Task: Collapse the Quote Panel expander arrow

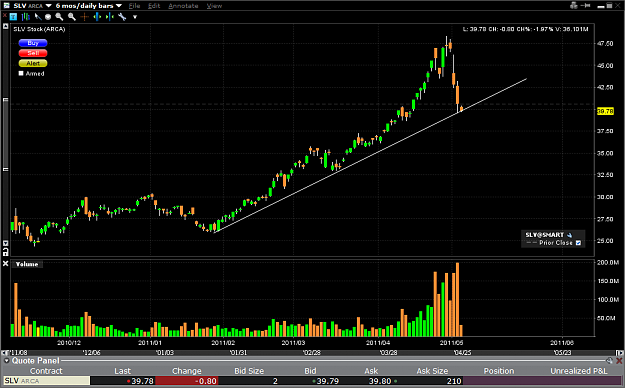Action: [x=6, y=360]
